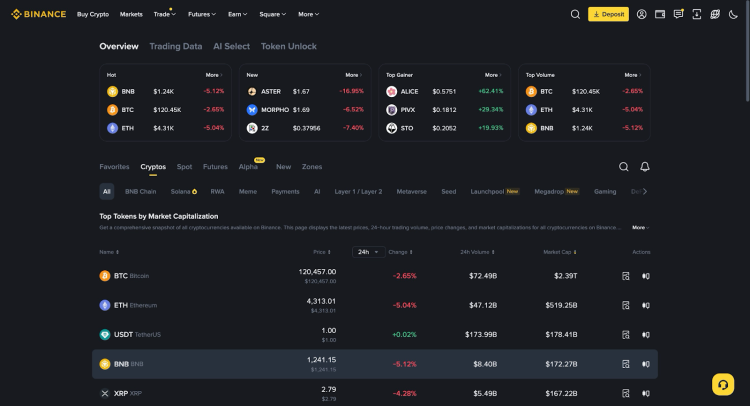Expand the More link in Top Gainer card

tap(493, 75)
